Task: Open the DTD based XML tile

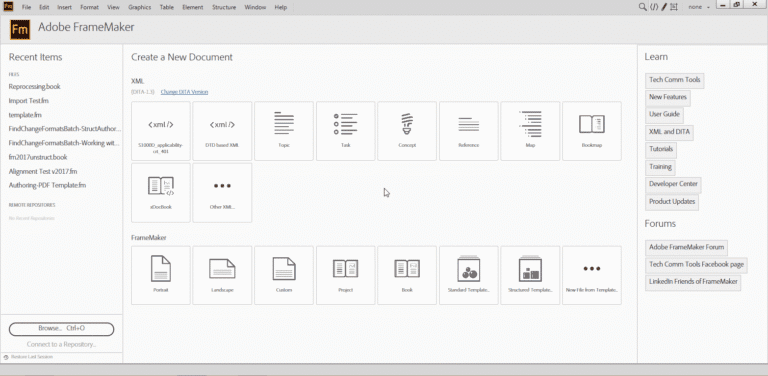Action: click(222, 131)
